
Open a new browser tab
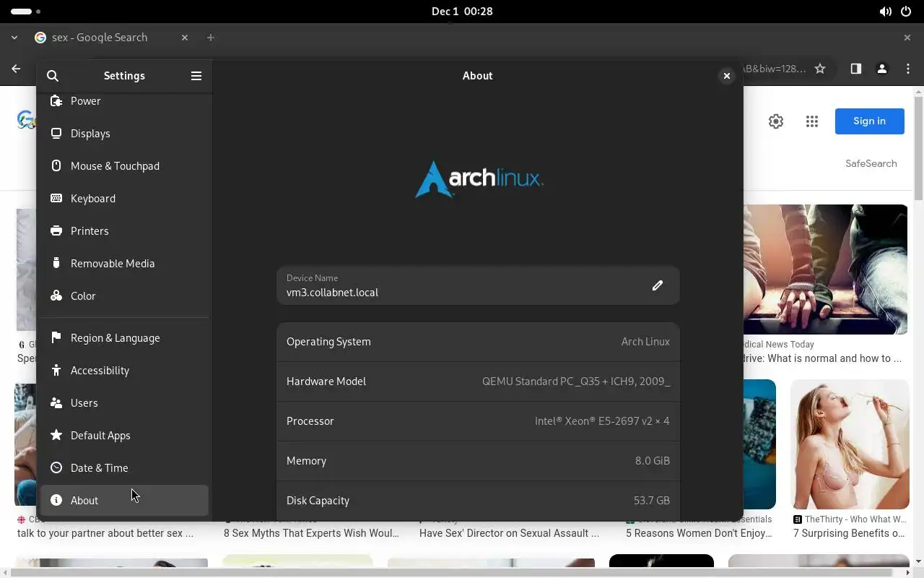[210, 38]
